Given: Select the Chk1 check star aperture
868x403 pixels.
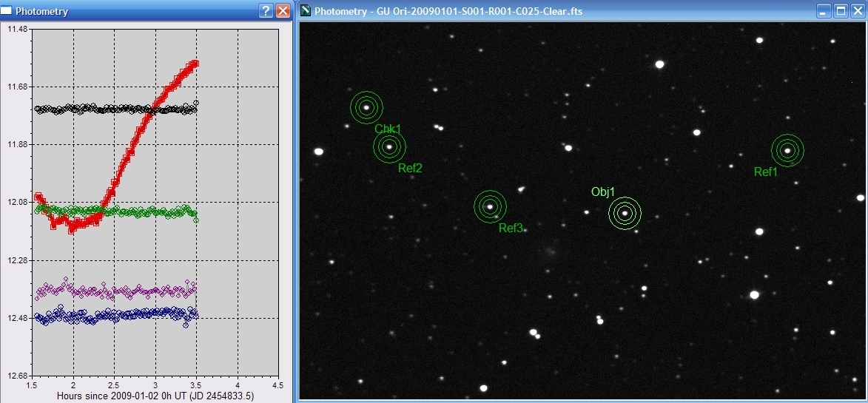Looking at the screenshot, I should [366, 107].
